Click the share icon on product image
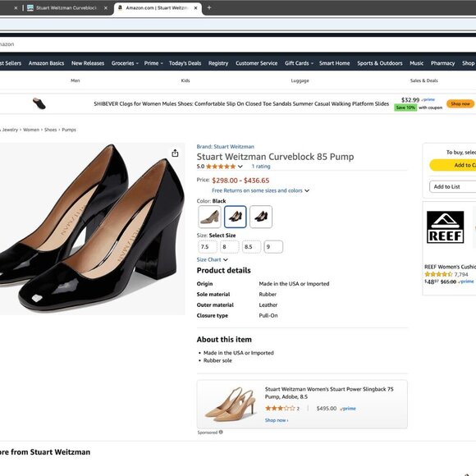Viewport: 476px width, 476px height. (175, 153)
